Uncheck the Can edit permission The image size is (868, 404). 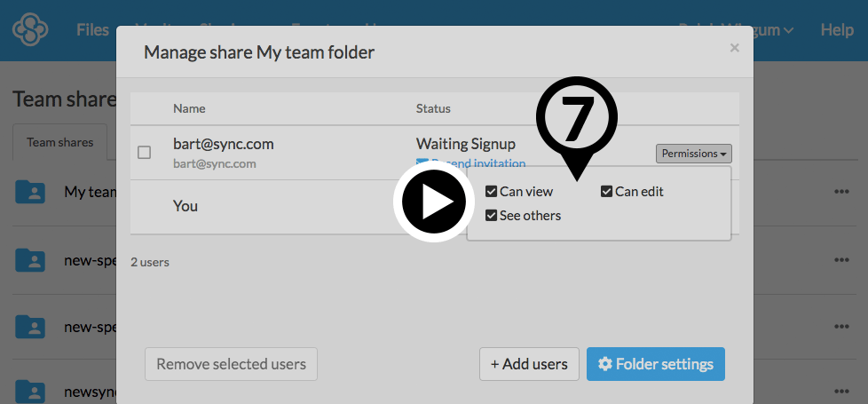[607, 192]
